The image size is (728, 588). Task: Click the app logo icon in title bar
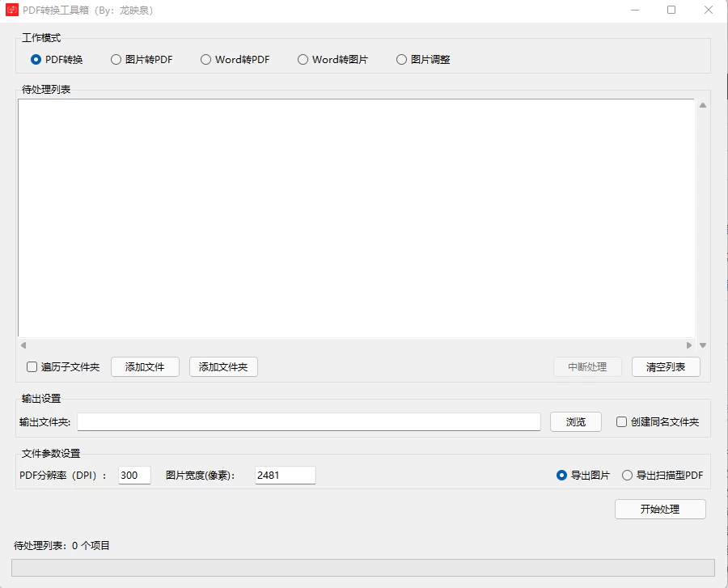(11, 11)
